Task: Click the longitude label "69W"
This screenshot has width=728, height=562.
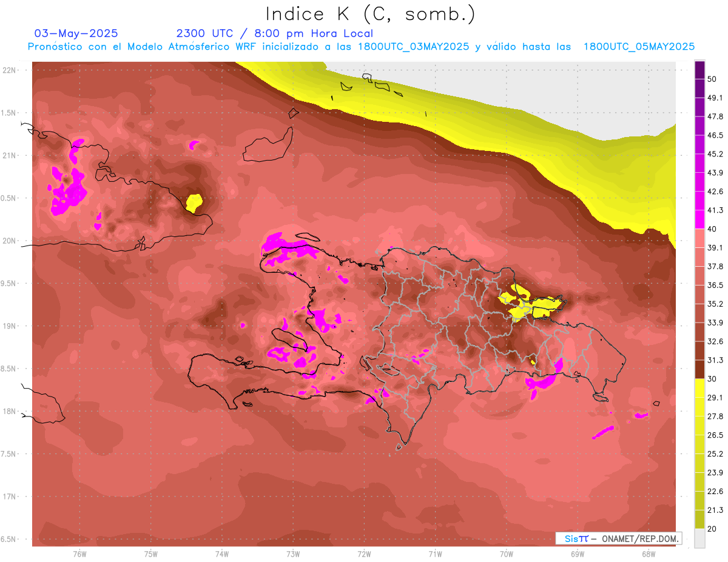Action: click(577, 554)
